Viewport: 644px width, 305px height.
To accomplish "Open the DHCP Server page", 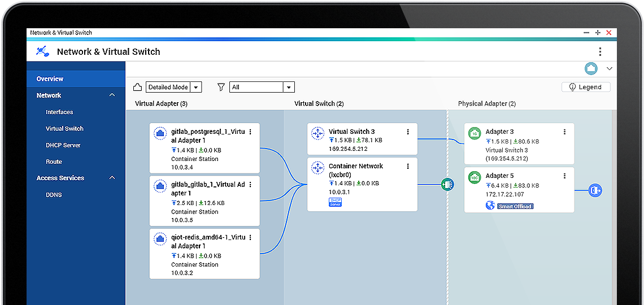I will tap(63, 145).
